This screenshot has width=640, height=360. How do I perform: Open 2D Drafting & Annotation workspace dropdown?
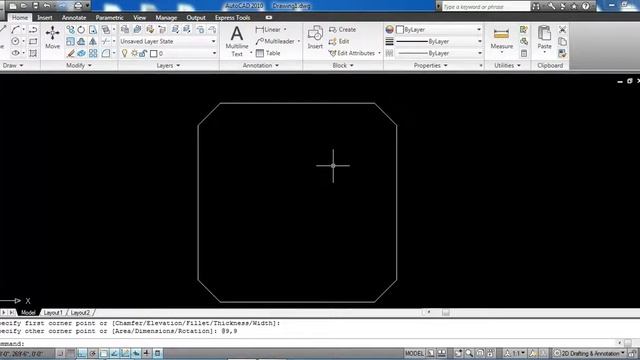589,353
